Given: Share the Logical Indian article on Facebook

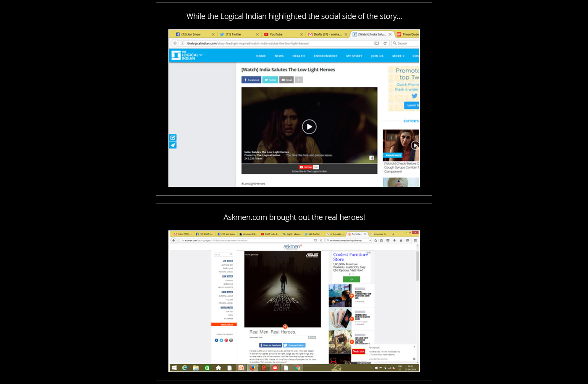Looking at the screenshot, I should [x=251, y=80].
